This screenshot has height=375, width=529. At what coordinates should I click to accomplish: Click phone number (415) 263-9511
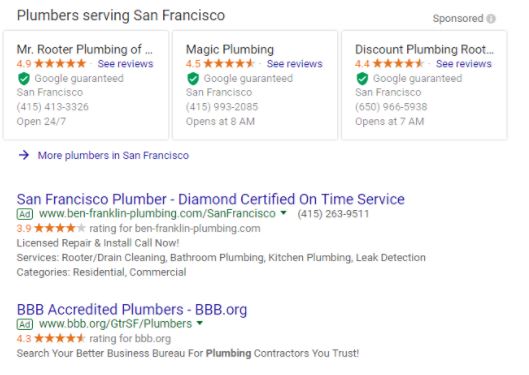click(x=333, y=214)
